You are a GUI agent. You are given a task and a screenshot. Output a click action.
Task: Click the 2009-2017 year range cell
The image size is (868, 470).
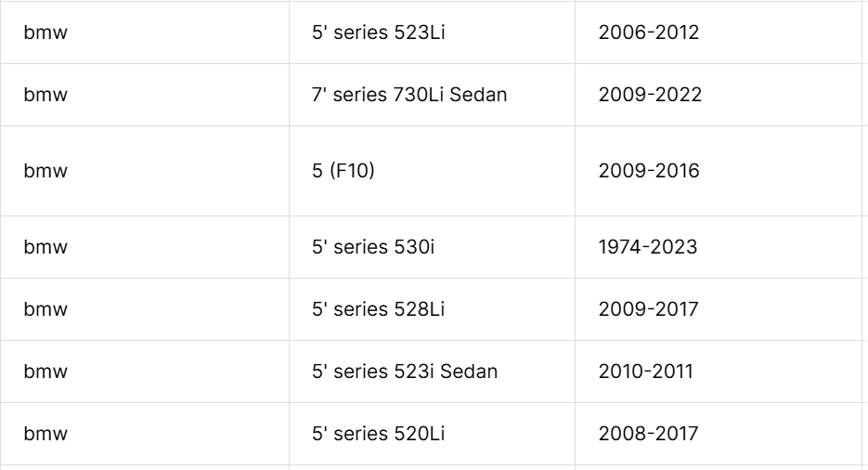pos(719,309)
